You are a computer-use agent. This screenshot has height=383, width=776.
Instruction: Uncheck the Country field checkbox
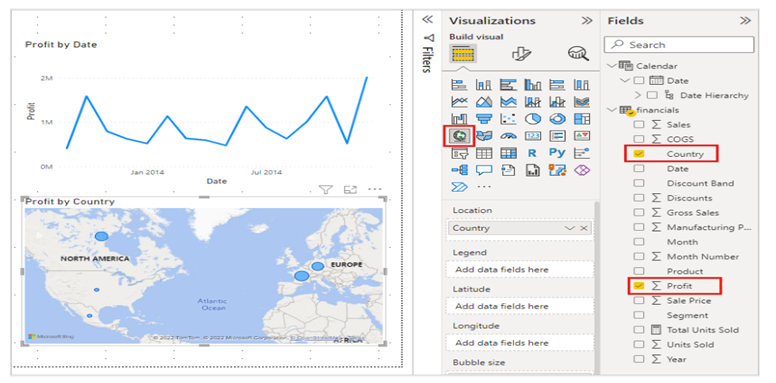[639, 154]
